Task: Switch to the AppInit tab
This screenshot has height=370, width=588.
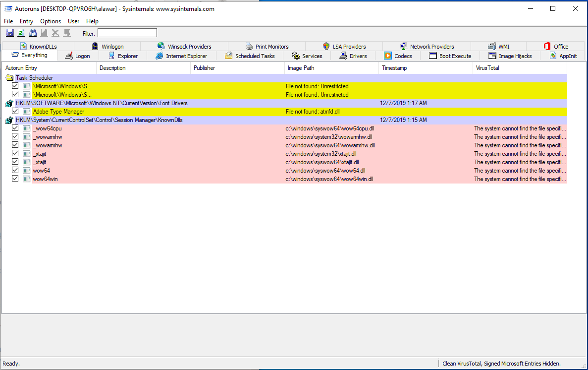Action: (563, 56)
